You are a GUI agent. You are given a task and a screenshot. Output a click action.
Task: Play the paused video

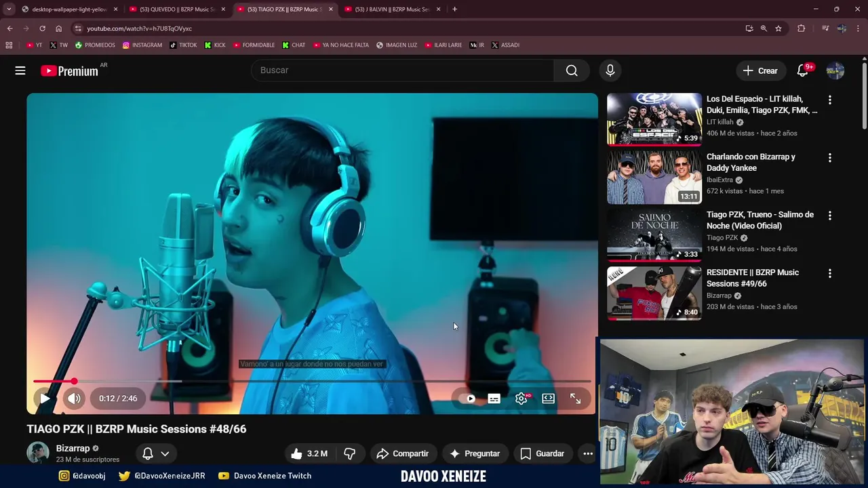(45, 399)
